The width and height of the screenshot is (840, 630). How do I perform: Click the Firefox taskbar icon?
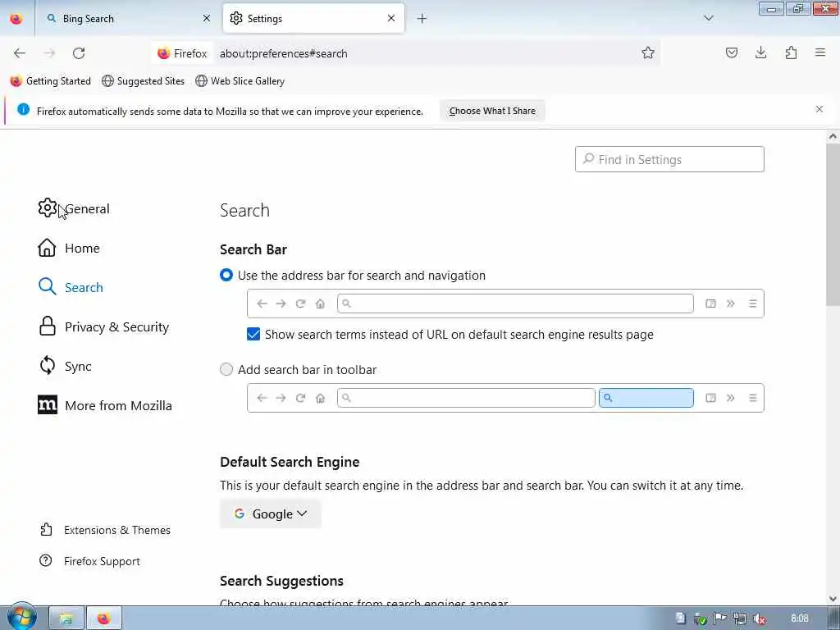click(x=104, y=619)
